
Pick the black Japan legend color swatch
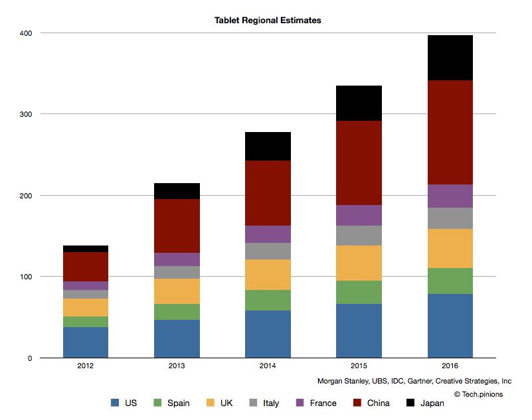point(410,402)
